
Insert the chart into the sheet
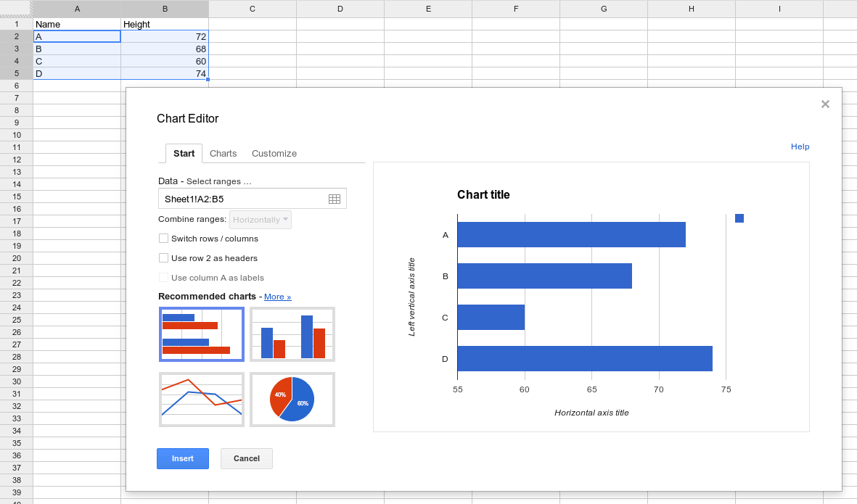pos(182,458)
